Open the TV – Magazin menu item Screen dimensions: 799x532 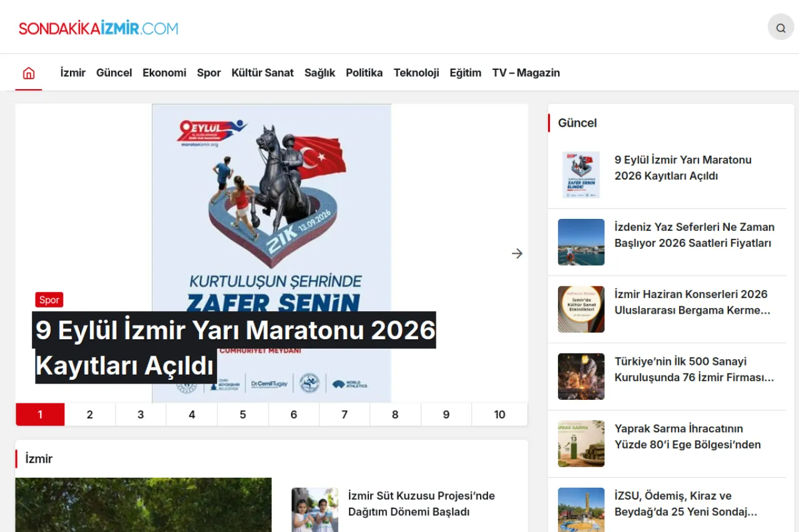526,72
